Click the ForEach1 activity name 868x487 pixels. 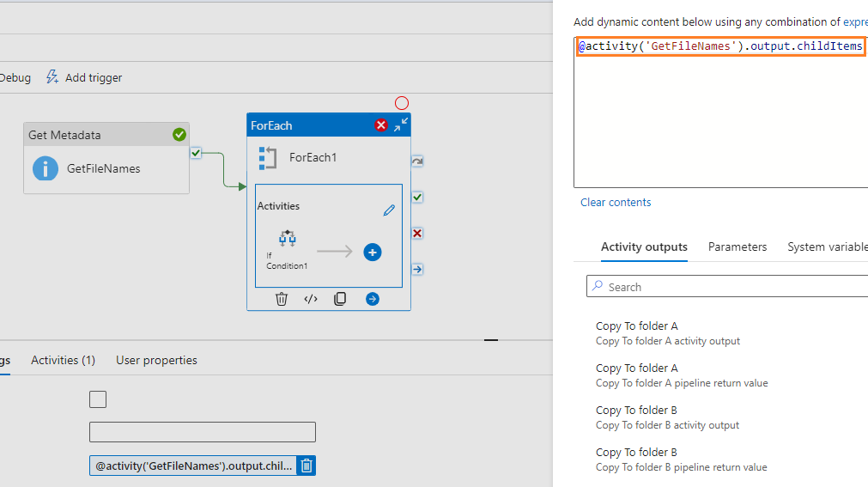pyautogui.click(x=313, y=157)
